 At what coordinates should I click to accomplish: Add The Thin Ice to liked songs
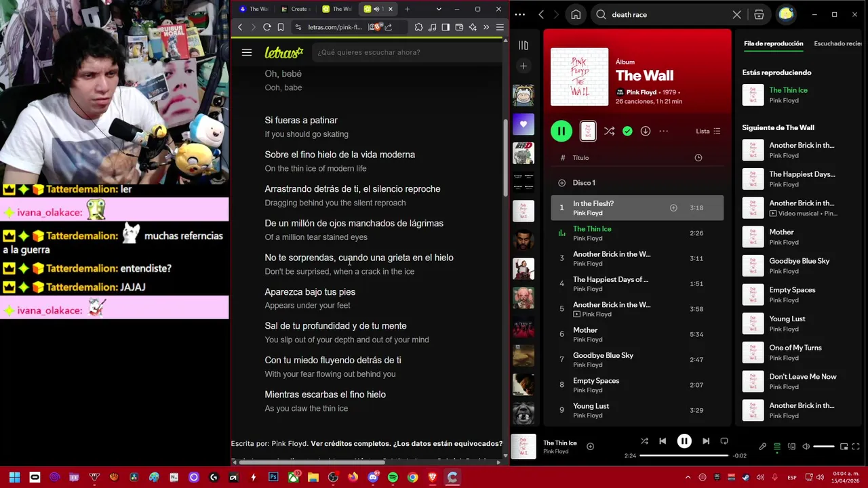click(590, 447)
